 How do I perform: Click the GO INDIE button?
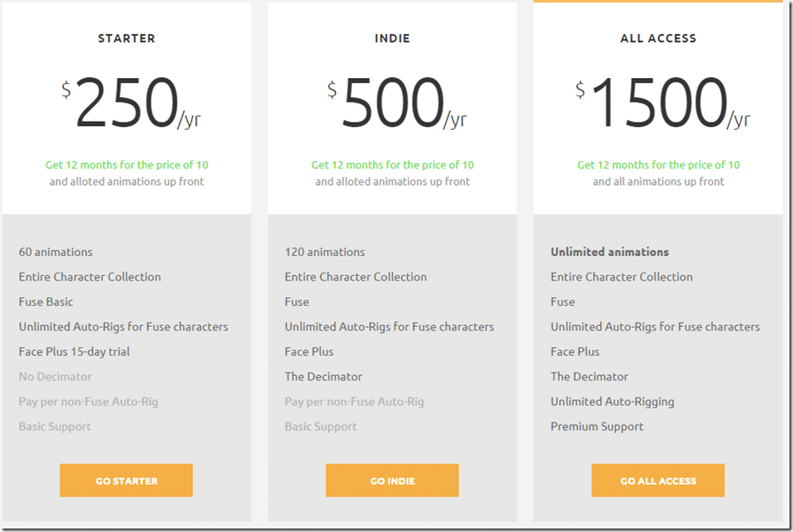(x=392, y=480)
